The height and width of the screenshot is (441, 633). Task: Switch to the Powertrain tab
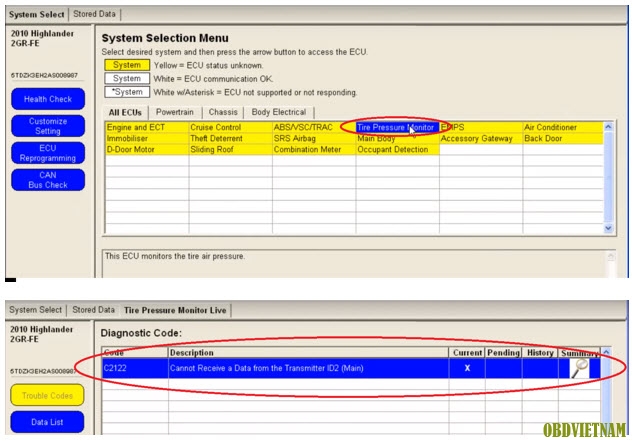pyautogui.click(x=175, y=112)
